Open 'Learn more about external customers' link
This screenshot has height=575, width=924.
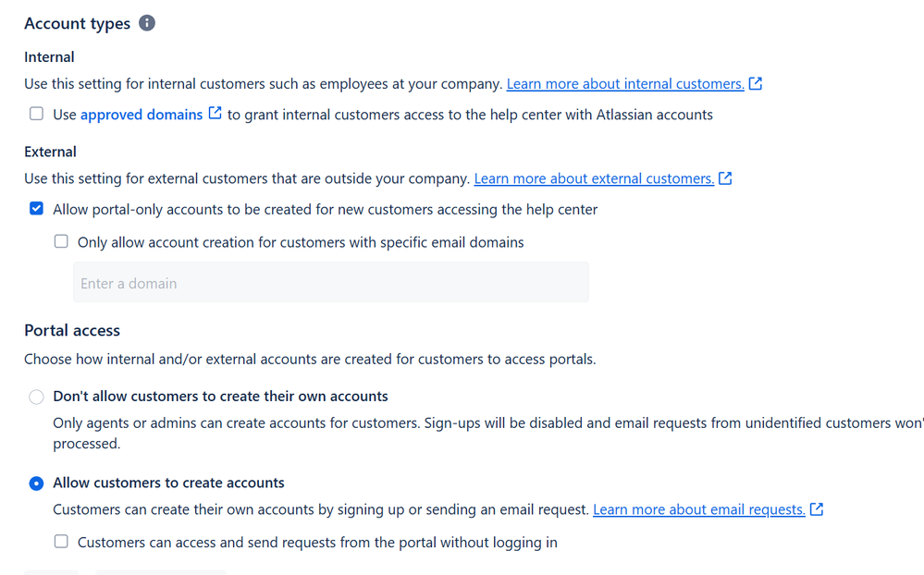(595, 178)
